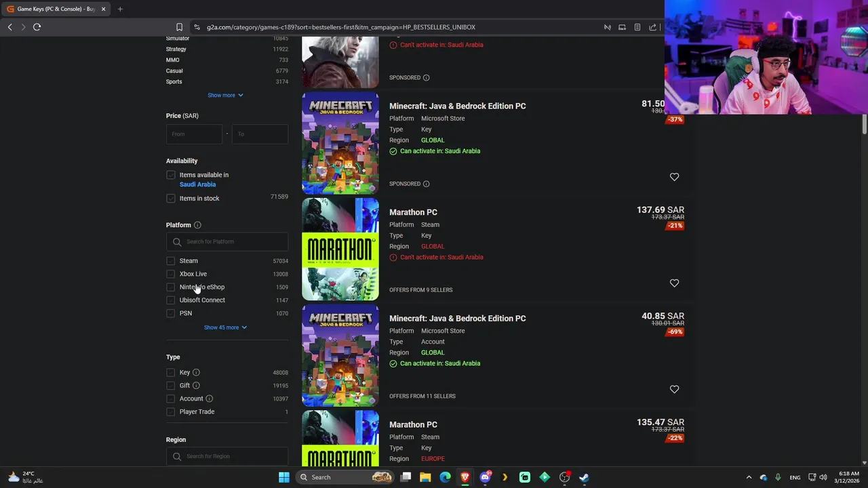Viewport: 868px width, 488px height.
Task: Filter by Gift type checkbox
Action: (x=171, y=386)
